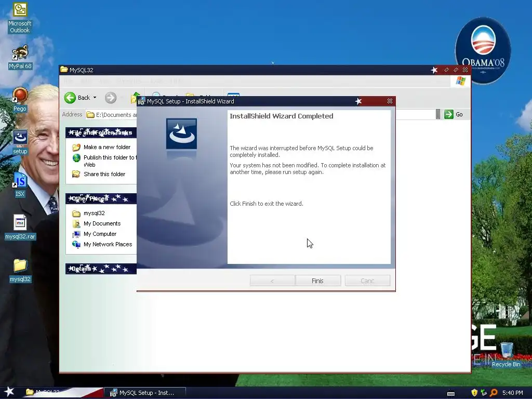Switch to MySQL Setup taskbar button

(144, 393)
